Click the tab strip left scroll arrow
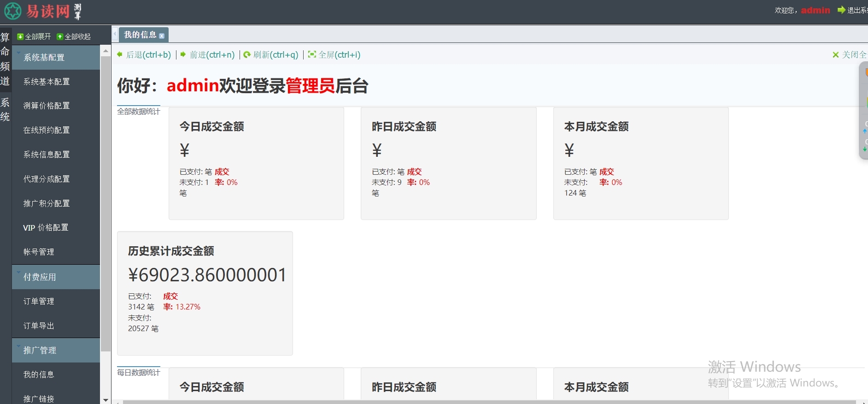The width and height of the screenshot is (868, 404). point(115,34)
